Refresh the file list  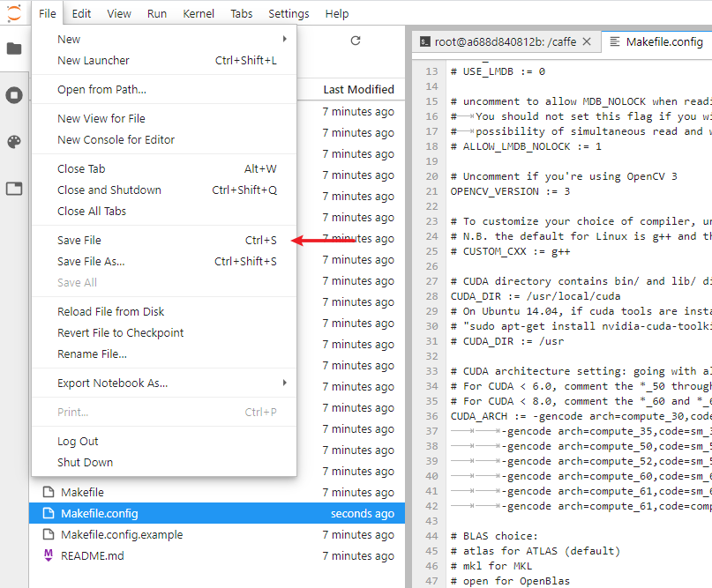356,41
